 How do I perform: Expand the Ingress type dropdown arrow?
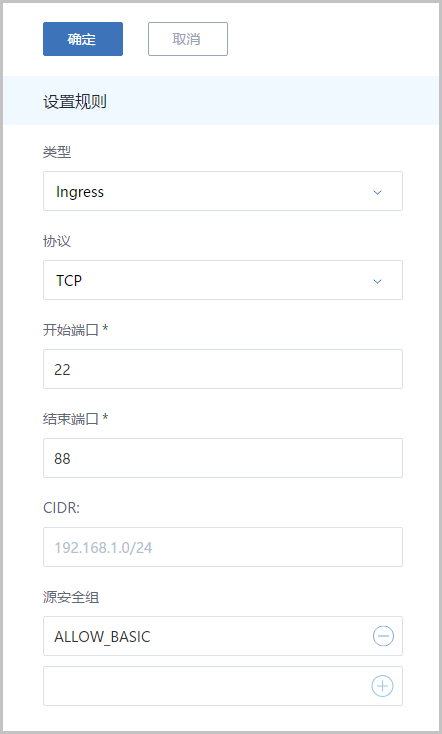click(377, 192)
